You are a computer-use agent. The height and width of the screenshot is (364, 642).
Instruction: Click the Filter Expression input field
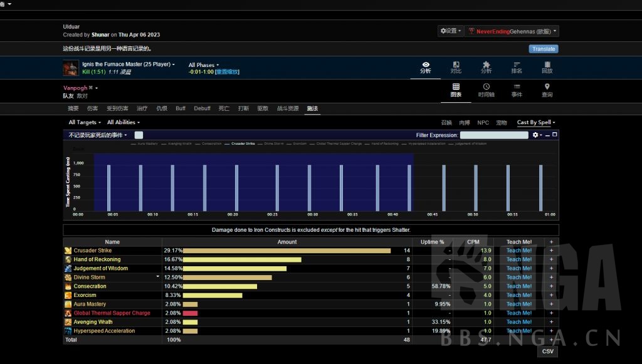pos(494,135)
